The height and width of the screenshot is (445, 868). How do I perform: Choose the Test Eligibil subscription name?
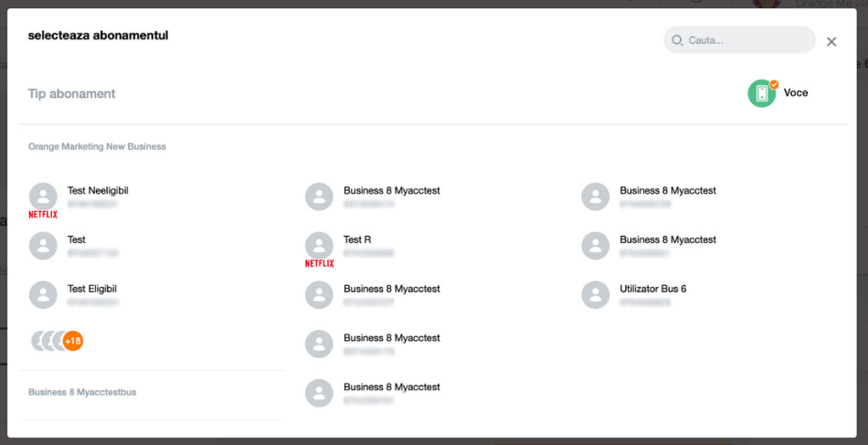pos(92,289)
